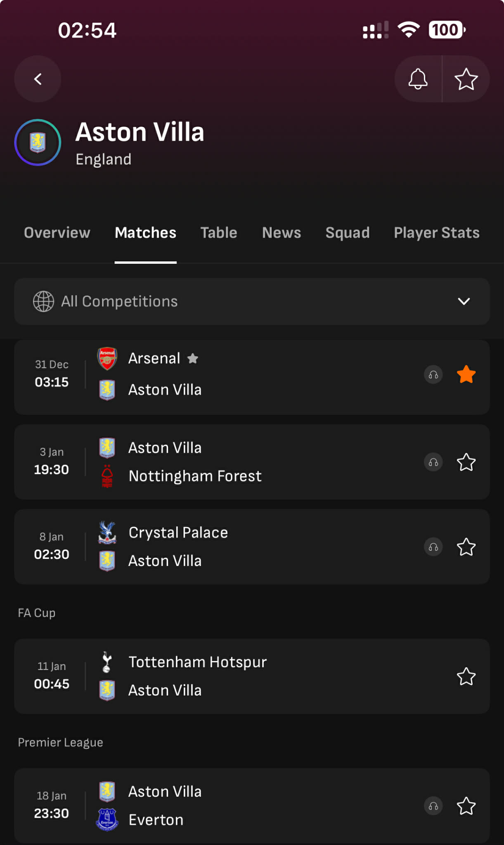Tap the Arsenal crest icon
The image size is (504, 845).
(x=107, y=358)
